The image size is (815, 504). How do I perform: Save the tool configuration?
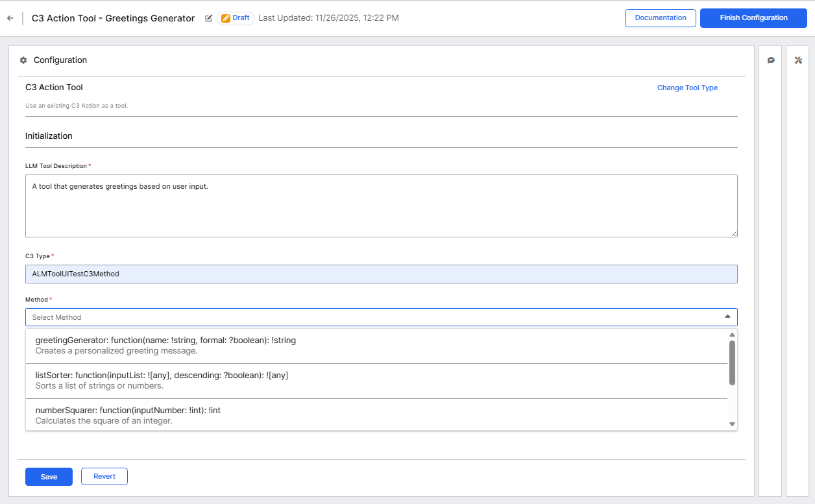tap(49, 477)
